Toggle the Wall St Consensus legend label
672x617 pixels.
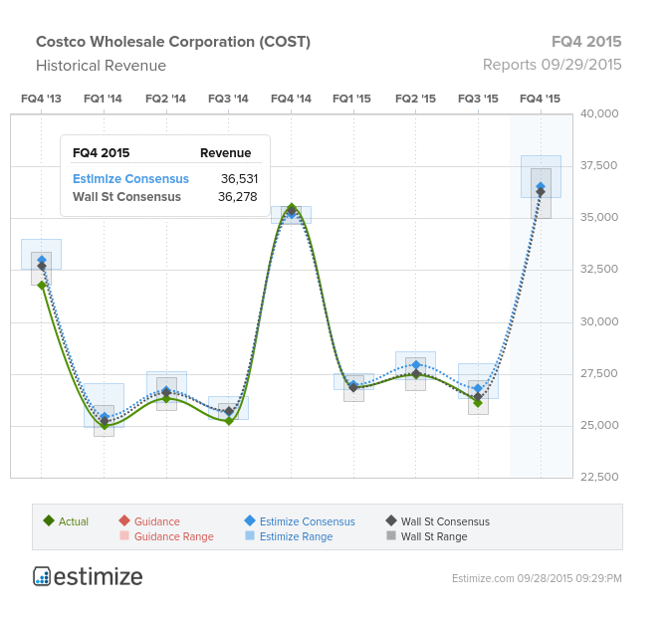tap(445, 521)
